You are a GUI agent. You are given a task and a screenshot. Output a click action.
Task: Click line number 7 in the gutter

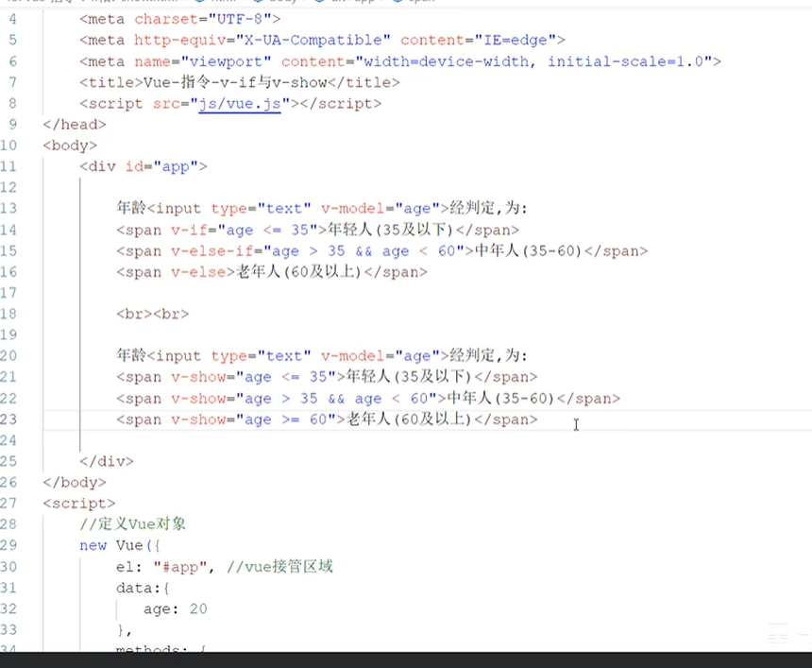pos(12,82)
